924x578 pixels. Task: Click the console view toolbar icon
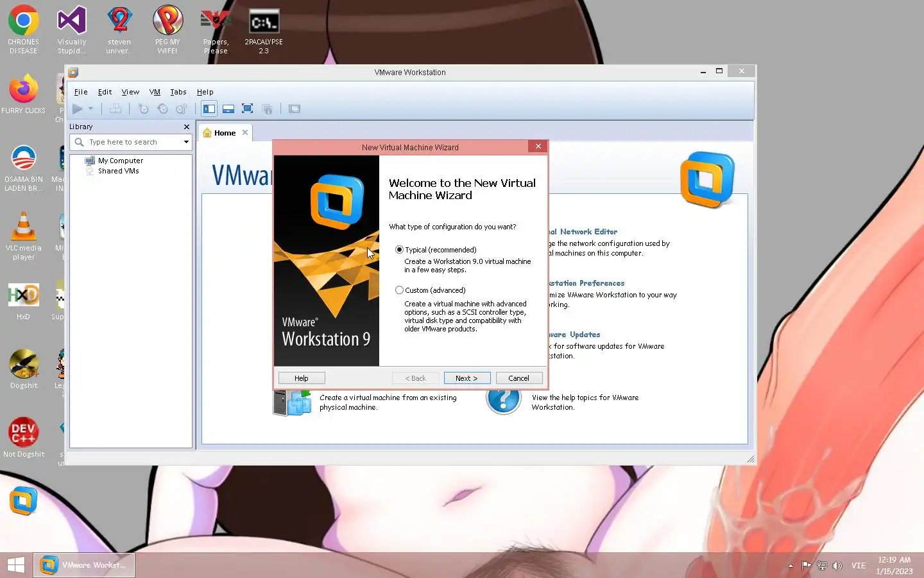295,109
